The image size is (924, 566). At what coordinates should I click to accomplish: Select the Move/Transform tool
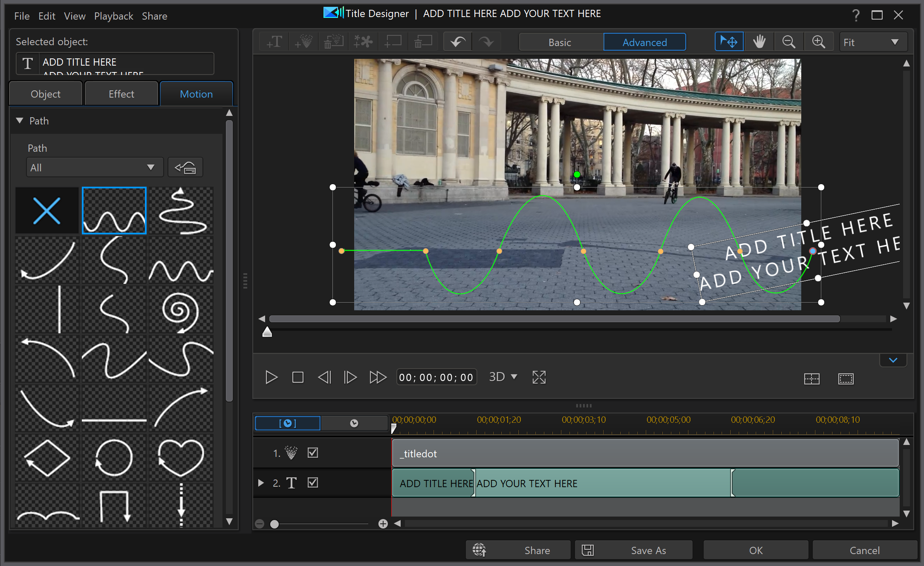pyautogui.click(x=729, y=42)
